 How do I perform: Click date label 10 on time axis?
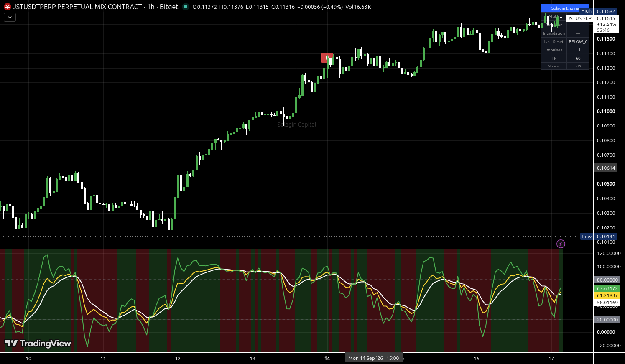pos(28,359)
